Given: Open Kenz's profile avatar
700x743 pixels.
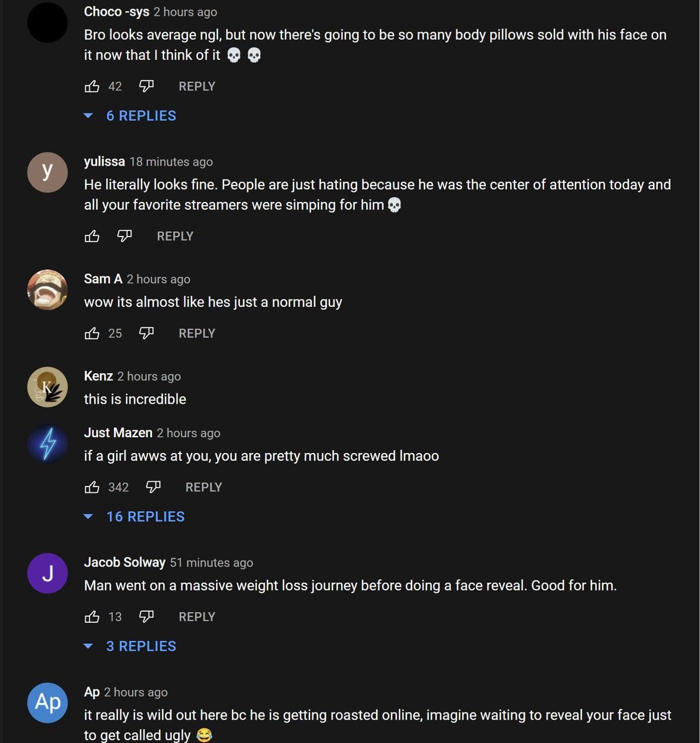Looking at the screenshot, I should [x=48, y=387].
